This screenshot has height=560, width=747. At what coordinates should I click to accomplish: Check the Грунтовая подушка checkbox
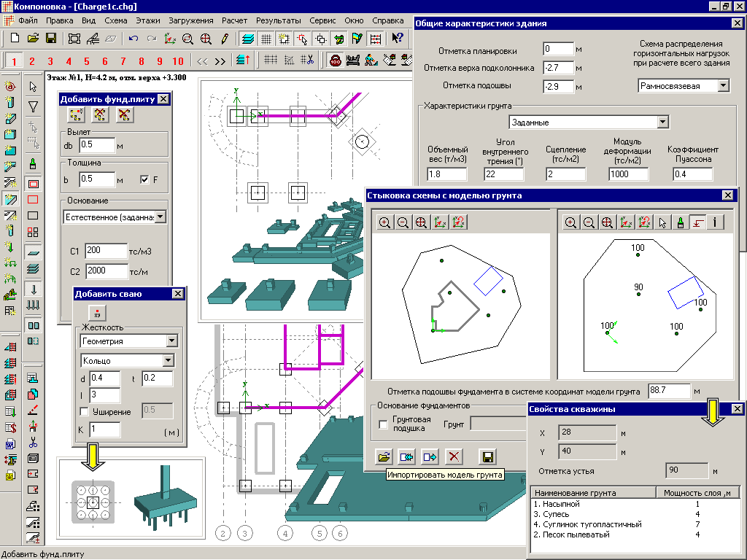[x=384, y=424]
